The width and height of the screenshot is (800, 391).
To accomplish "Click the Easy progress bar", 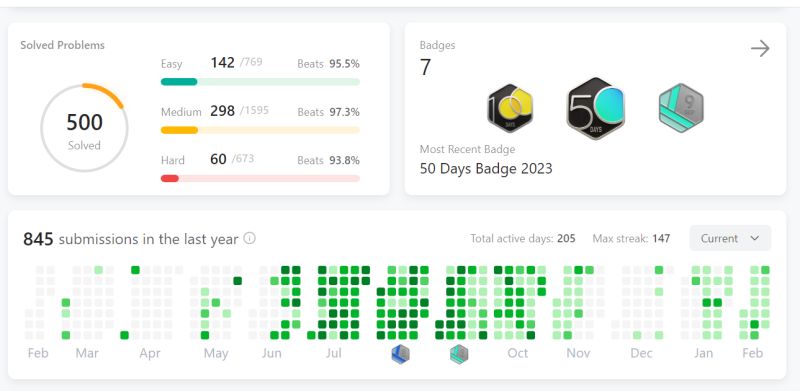I will 260,82.
